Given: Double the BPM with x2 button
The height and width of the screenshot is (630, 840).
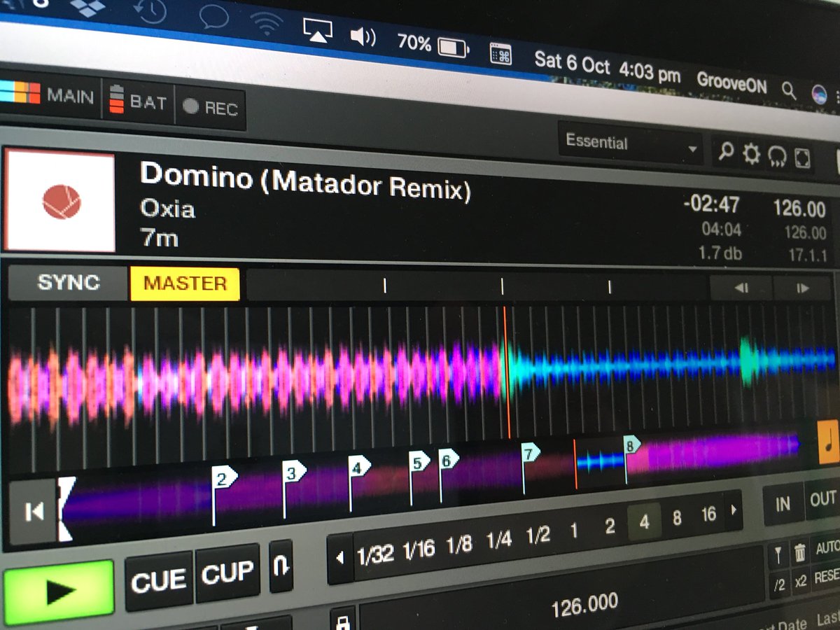Looking at the screenshot, I should coord(801,582).
